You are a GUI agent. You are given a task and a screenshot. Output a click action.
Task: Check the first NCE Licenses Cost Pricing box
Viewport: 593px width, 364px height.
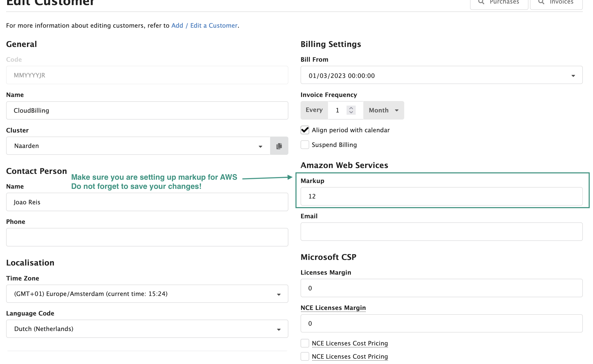pos(305,343)
